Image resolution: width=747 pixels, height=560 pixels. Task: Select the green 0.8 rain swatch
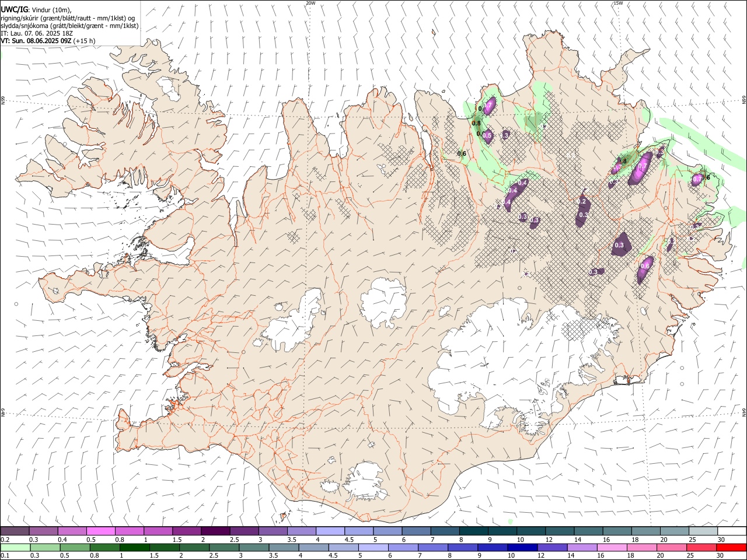pyautogui.click(x=105, y=547)
